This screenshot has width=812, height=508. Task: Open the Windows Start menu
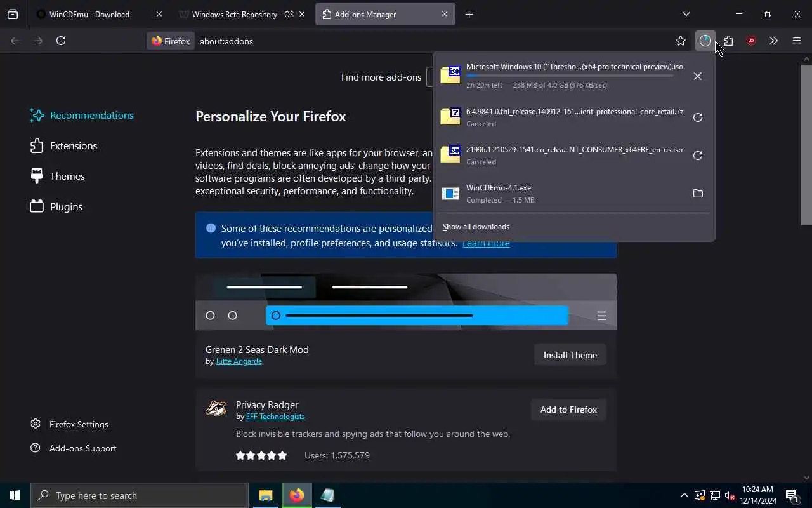(x=15, y=495)
